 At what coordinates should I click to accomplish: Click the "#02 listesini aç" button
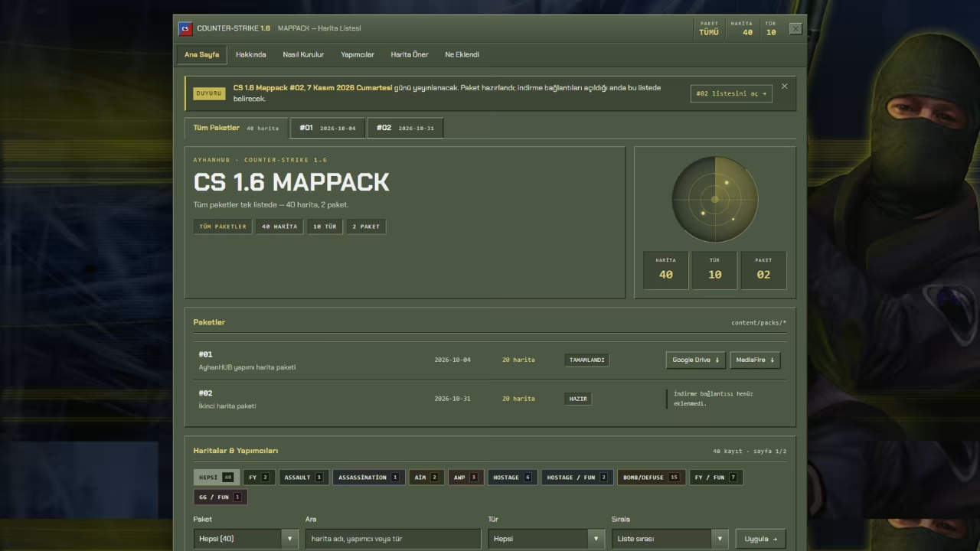(x=731, y=93)
